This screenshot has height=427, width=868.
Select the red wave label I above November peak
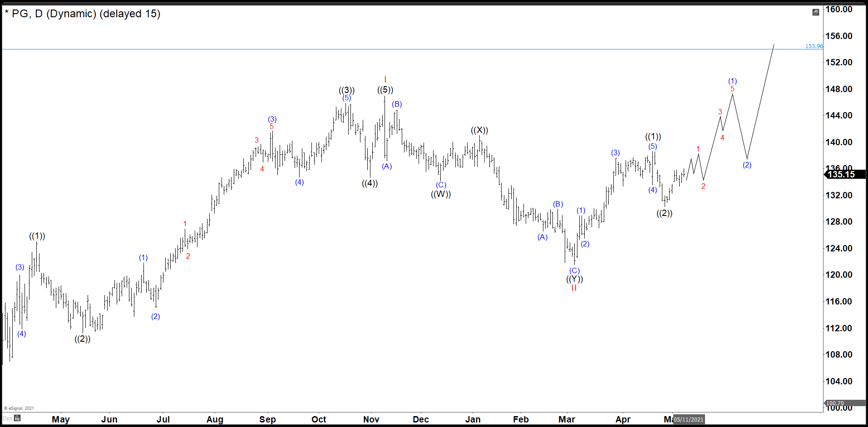click(385, 79)
